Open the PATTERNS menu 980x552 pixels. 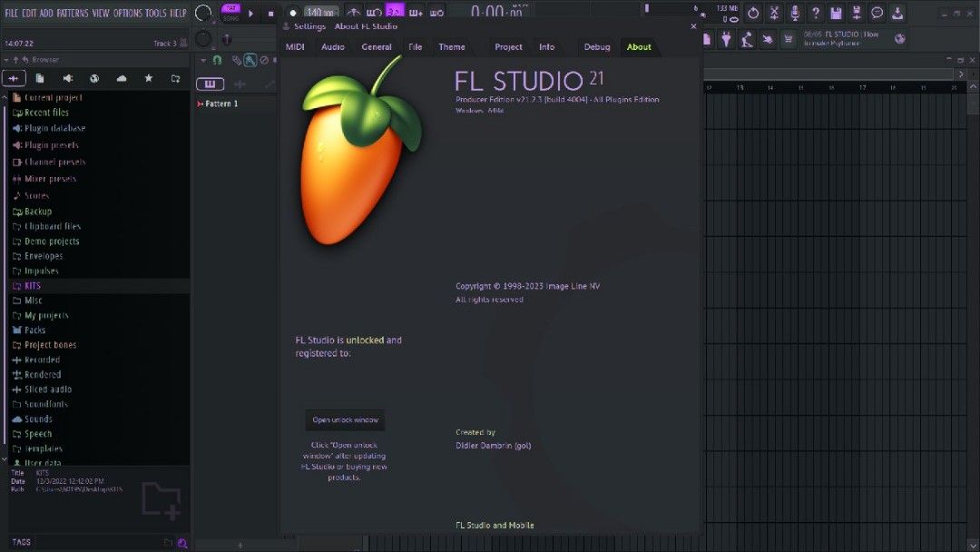(73, 14)
